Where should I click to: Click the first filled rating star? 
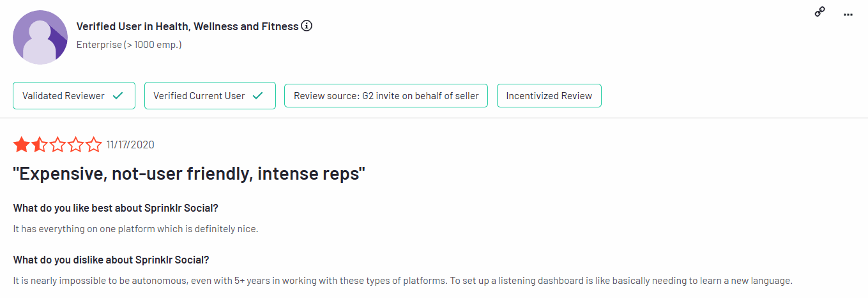(21, 145)
